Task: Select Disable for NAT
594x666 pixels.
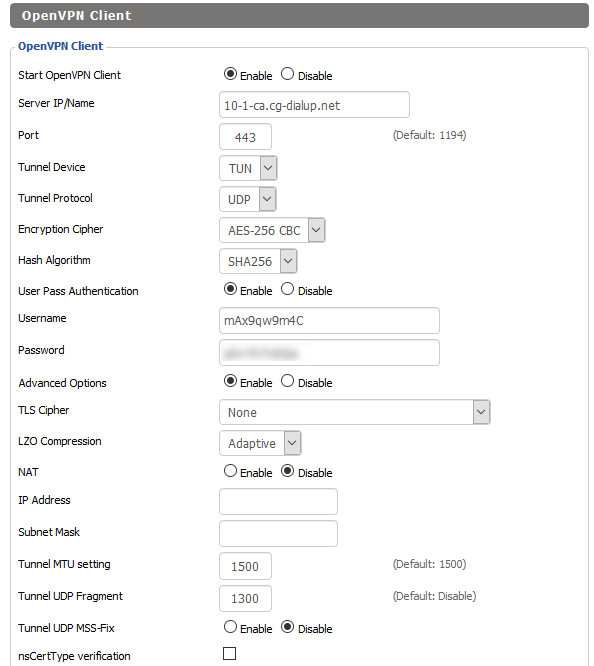Action: (287, 471)
